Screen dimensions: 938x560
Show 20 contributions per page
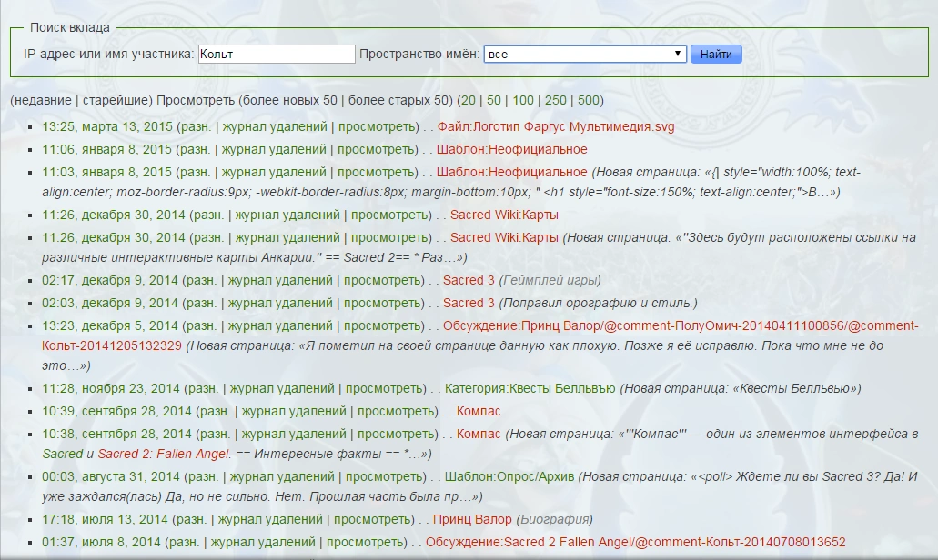469,100
